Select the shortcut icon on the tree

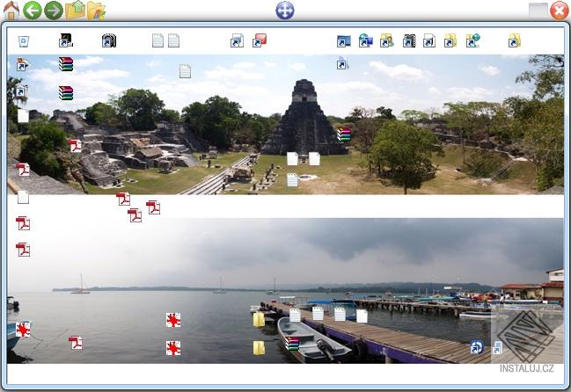point(21,91)
